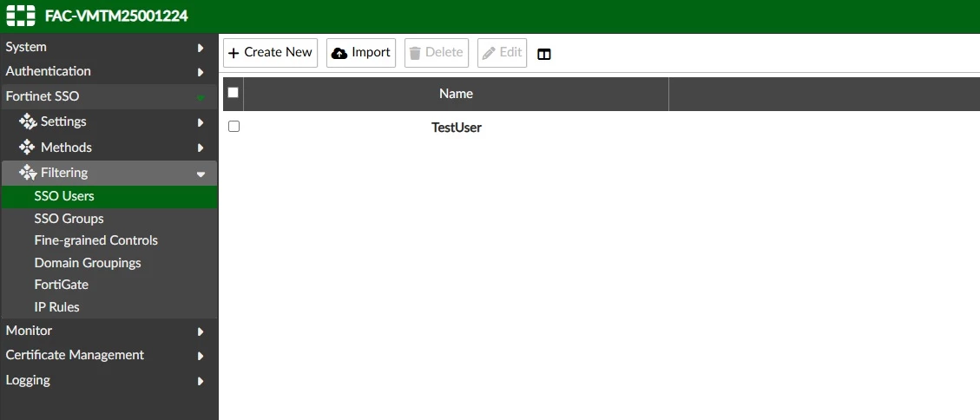Create a new SSO user
The image size is (980, 420).
point(270,52)
